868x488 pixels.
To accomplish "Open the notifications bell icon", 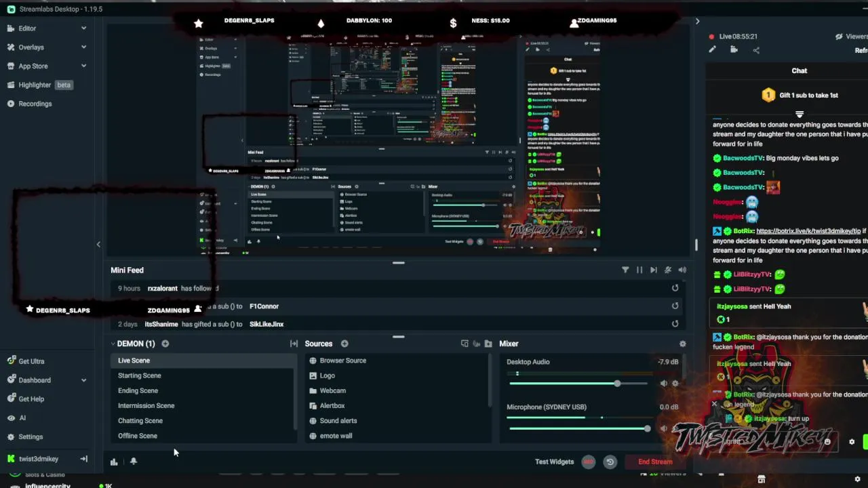I will (134, 461).
